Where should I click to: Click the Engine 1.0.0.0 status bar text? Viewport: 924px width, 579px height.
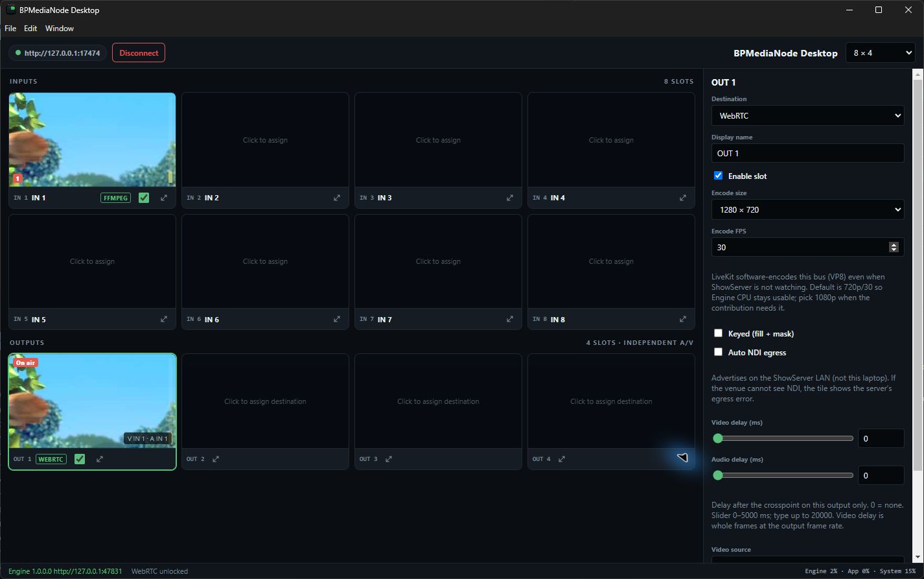click(65, 571)
